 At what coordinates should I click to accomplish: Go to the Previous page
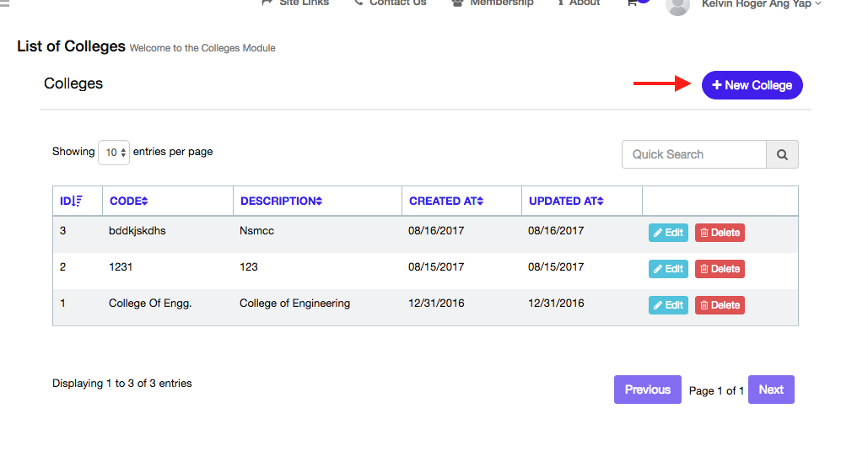(x=647, y=390)
